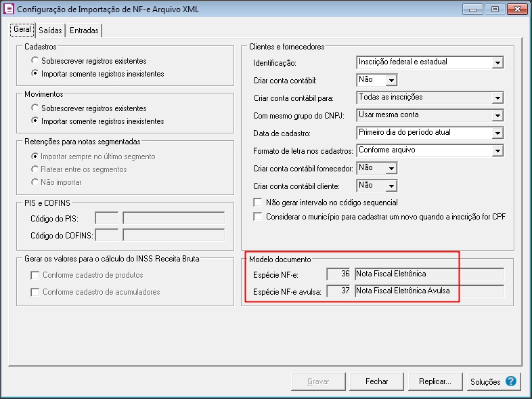
Task: Select Sobrescrever registros existentes under Cadastros
Action: [x=35, y=61]
